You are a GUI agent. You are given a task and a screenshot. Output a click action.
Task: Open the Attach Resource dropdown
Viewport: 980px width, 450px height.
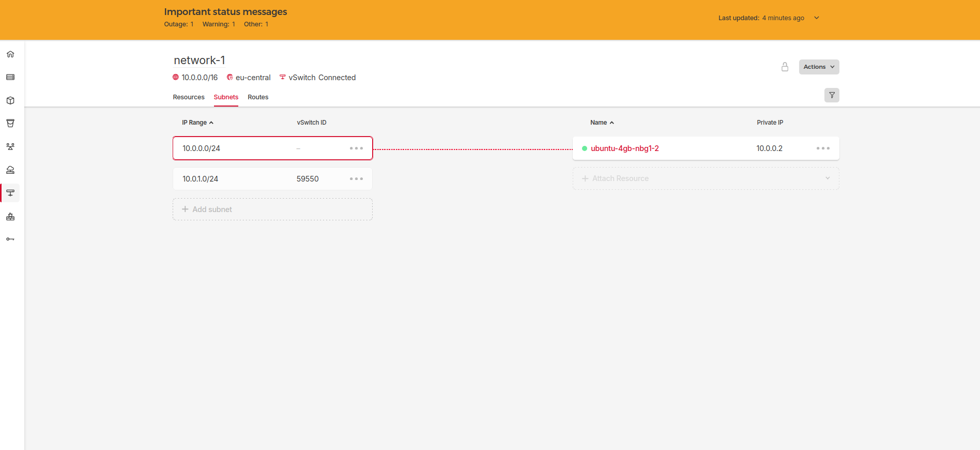click(x=706, y=178)
